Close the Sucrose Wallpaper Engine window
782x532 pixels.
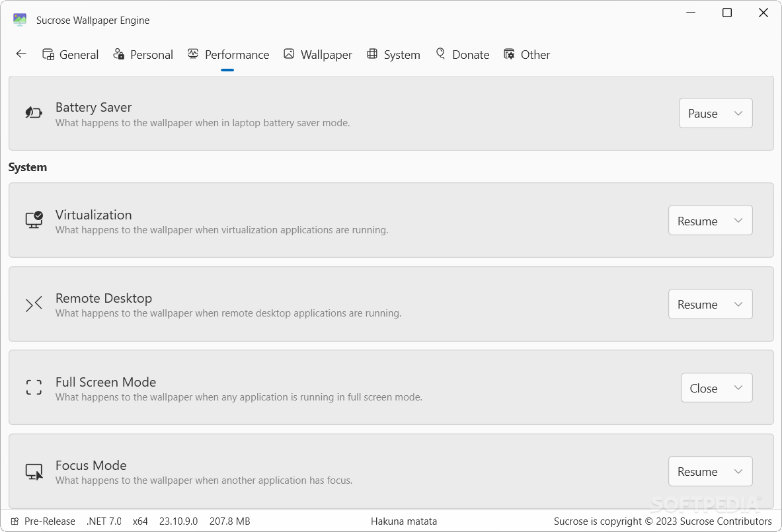point(763,13)
